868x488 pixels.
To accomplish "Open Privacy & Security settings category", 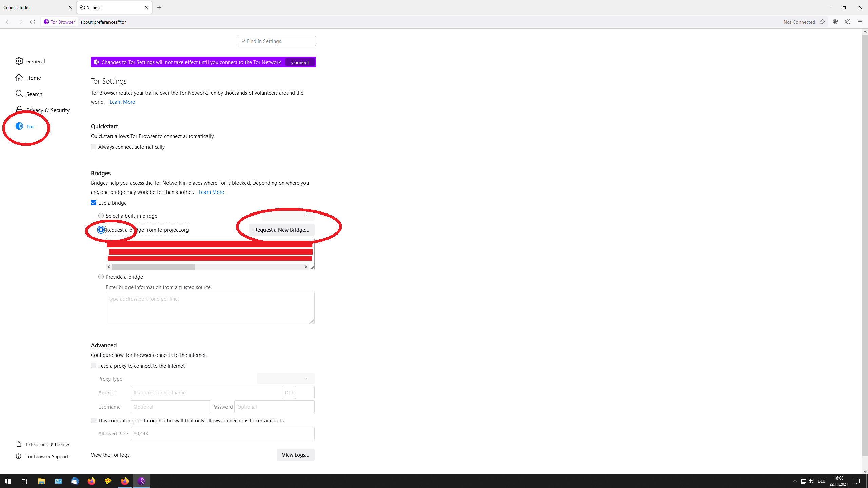I will click(x=47, y=110).
